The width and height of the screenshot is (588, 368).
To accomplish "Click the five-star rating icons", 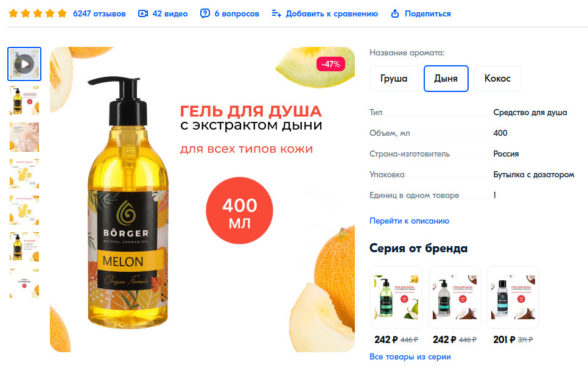I will 38,13.
